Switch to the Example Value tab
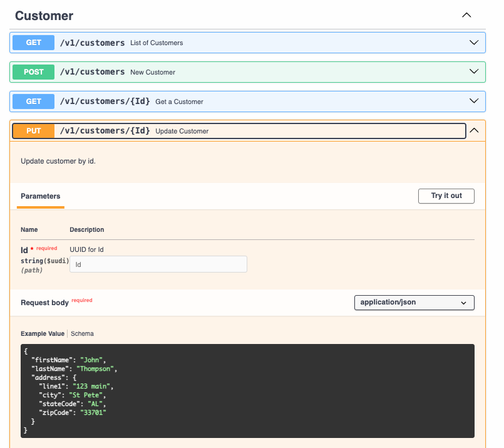The image size is (504, 448). [x=43, y=334]
